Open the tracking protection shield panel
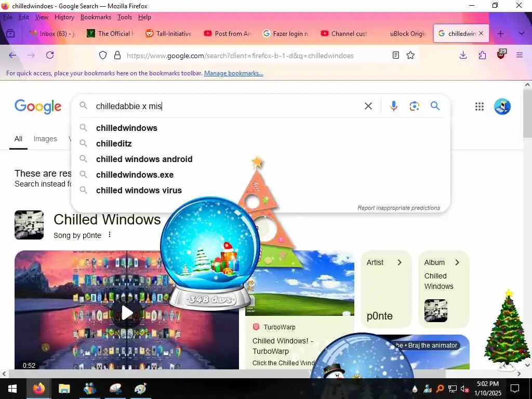Image resolution: width=532 pixels, height=399 pixels. pos(103,55)
